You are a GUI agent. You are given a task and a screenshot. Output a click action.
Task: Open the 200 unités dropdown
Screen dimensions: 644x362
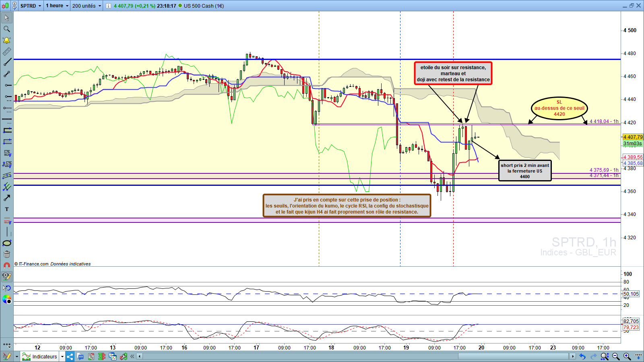[x=87, y=6]
